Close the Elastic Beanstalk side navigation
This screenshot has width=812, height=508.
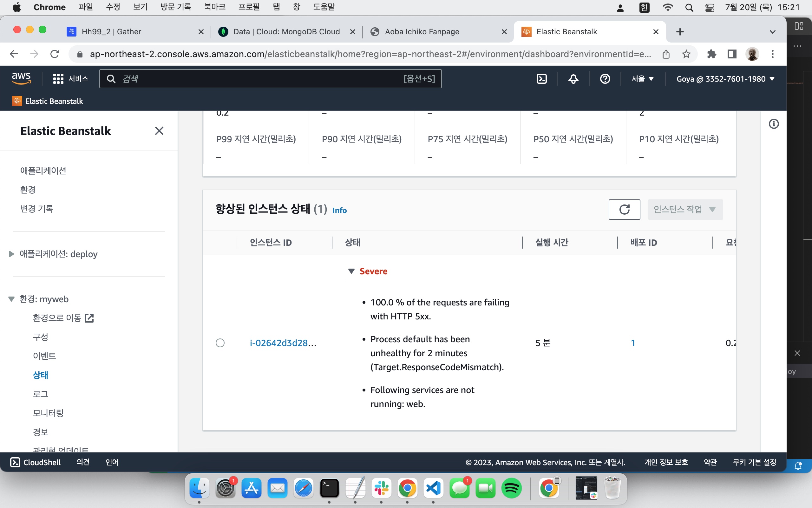click(159, 131)
